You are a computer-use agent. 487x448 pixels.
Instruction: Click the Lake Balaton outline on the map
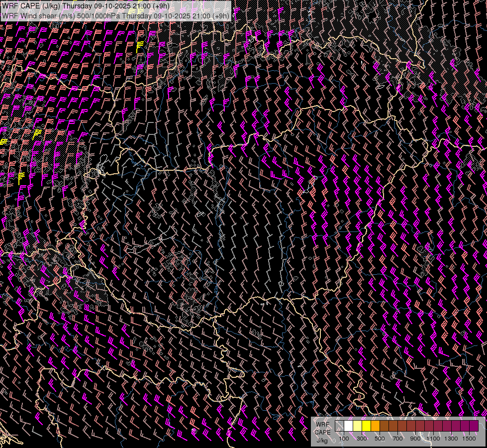pos(152,241)
